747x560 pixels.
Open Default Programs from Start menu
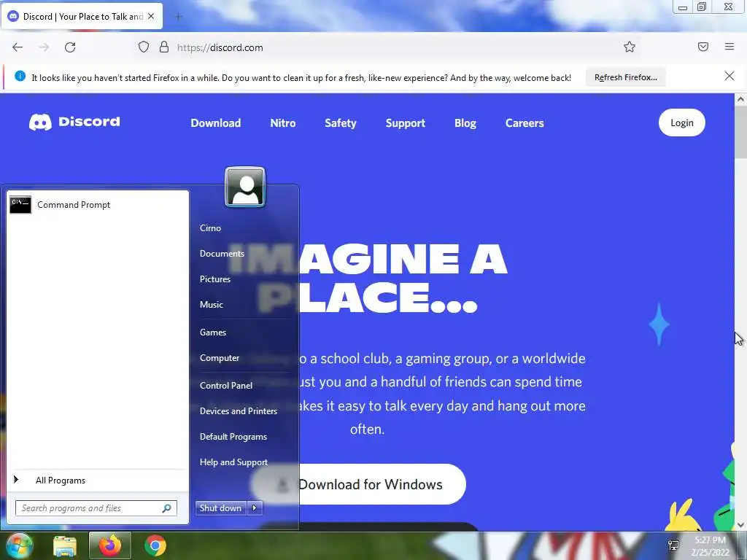(x=233, y=437)
